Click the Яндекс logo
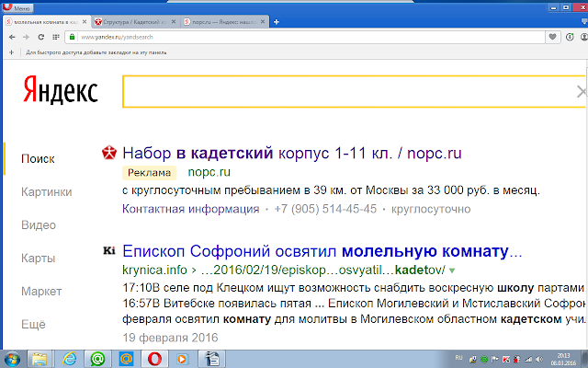Image resolution: width=588 pixels, height=368 pixels. (x=61, y=89)
